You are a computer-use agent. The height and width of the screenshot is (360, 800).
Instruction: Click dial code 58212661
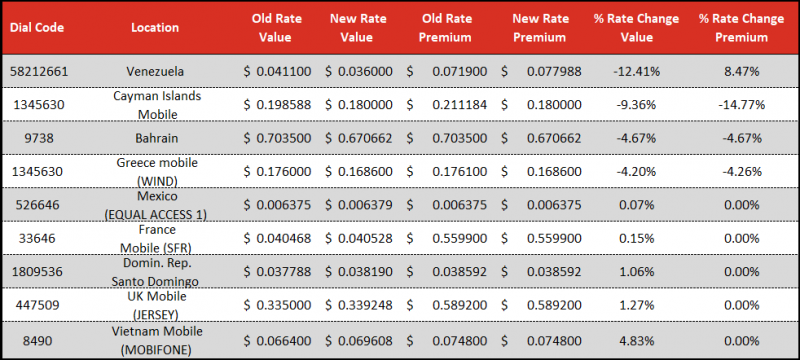[39, 71]
